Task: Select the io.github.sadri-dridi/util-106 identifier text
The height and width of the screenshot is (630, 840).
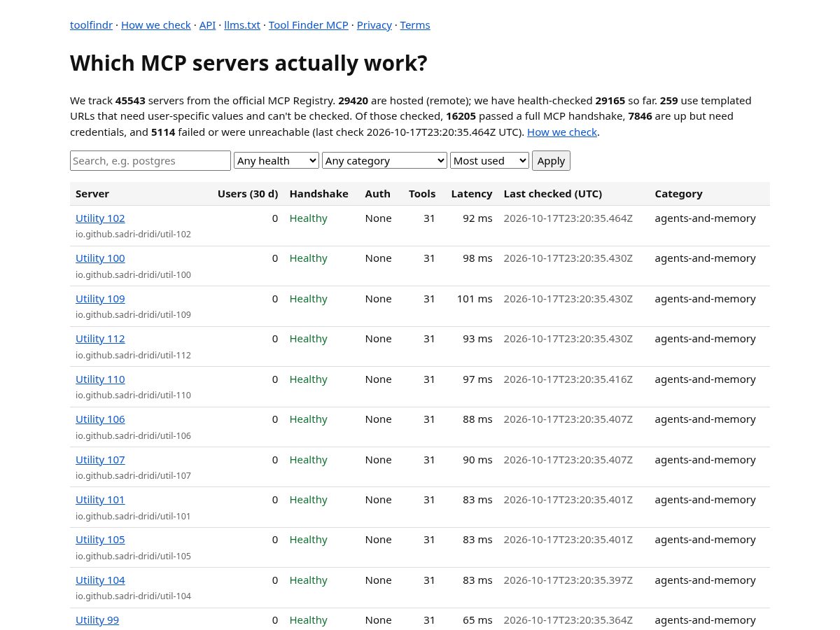Action: (133, 436)
